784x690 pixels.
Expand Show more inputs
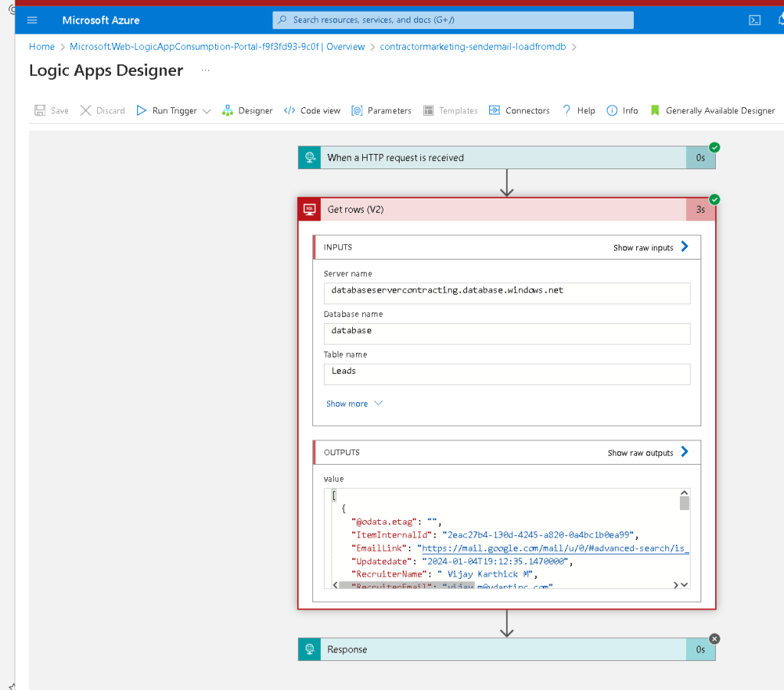click(x=354, y=404)
